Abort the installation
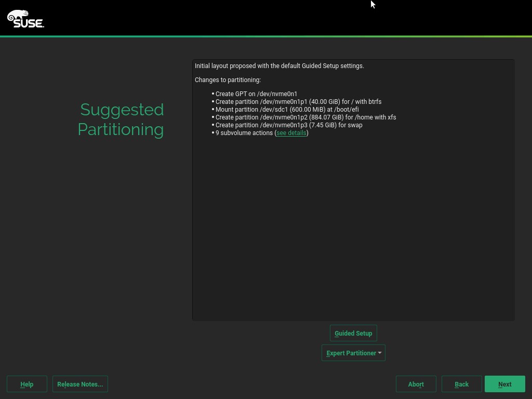The image size is (532, 399). (416, 384)
